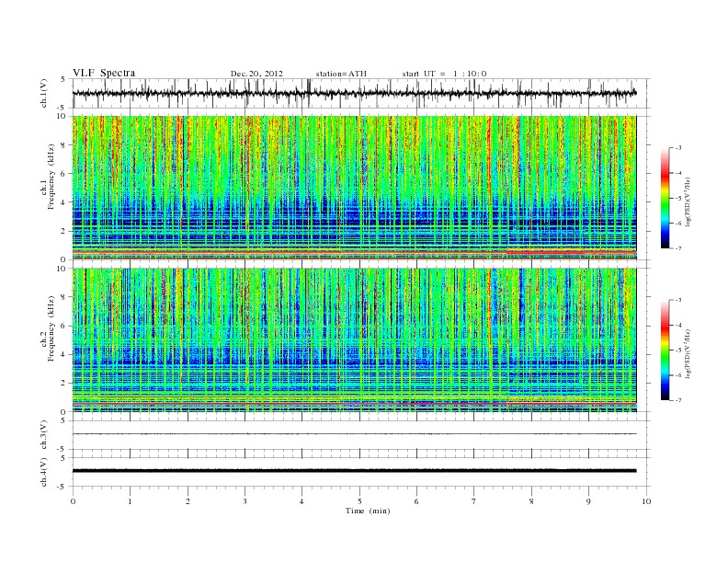The width and height of the screenshot is (728, 563).
Task: Click the 'ch.3(V)' axis label
Action: click(x=44, y=435)
